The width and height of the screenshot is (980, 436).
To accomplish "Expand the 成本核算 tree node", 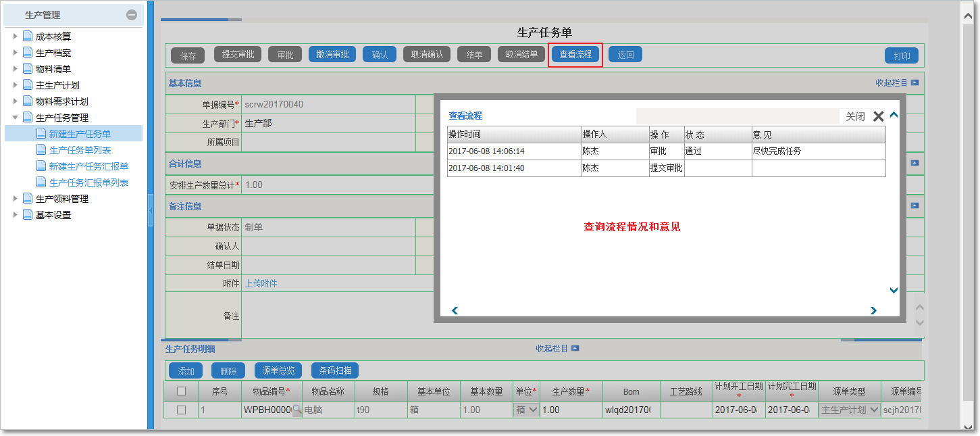I will coord(14,36).
